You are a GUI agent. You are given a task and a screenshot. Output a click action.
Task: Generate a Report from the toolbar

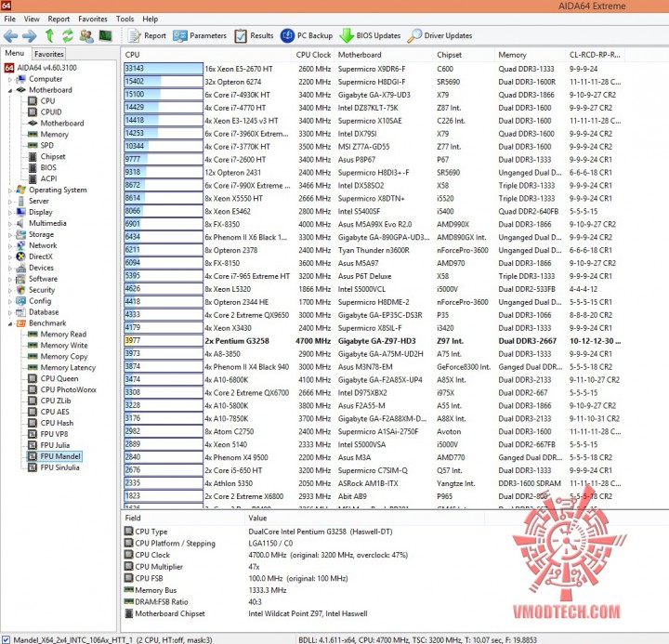coord(147,36)
